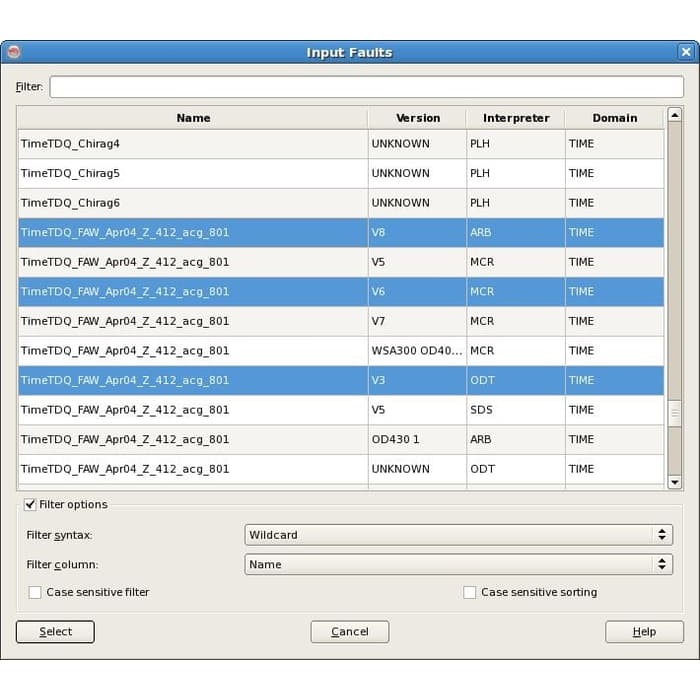Click the ODT cell in the V3 row
The height and width of the screenshot is (700, 700).
tap(516, 380)
